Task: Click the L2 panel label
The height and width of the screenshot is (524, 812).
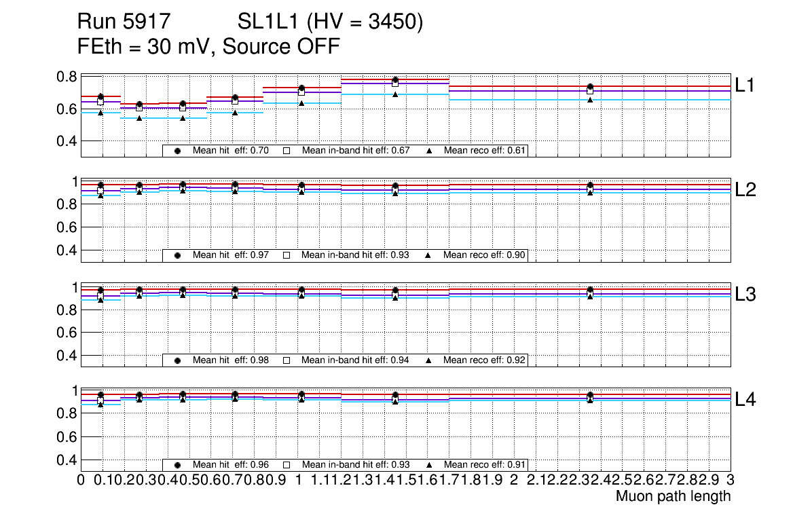Action: point(745,190)
